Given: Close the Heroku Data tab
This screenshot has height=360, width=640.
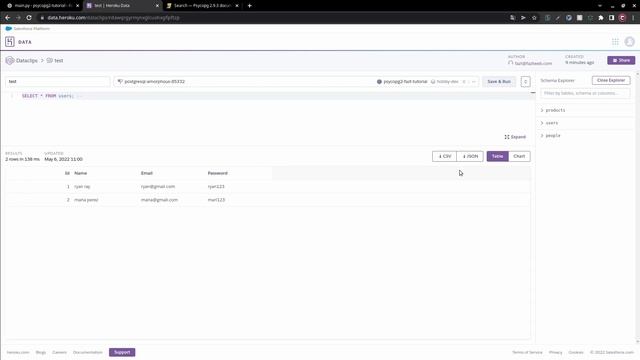Looking at the screenshot, I should point(157,6).
